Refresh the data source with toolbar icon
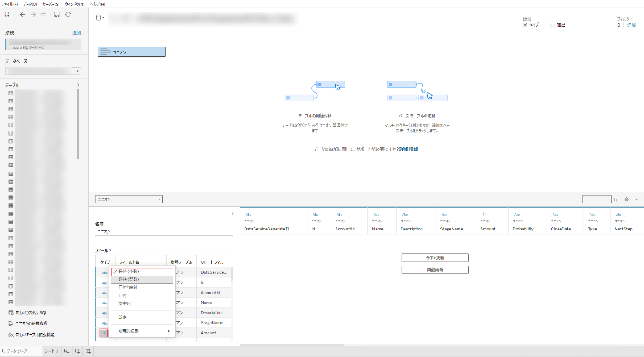 tap(68, 14)
